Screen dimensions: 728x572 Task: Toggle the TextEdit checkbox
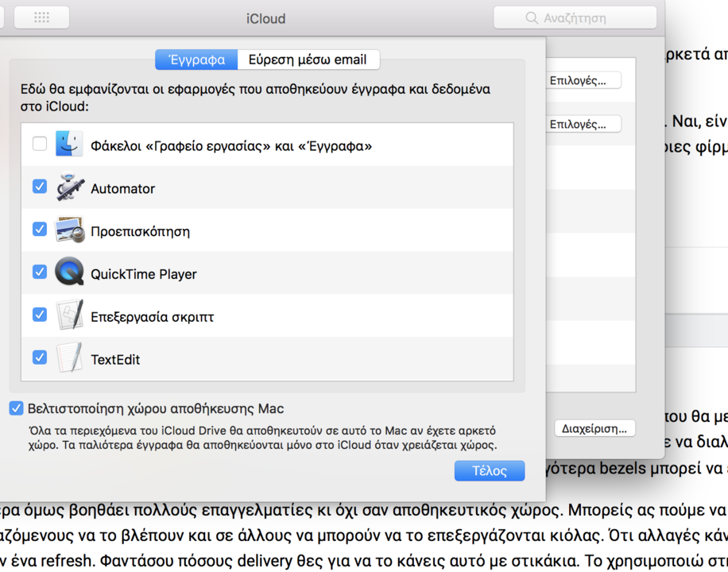pyautogui.click(x=40, y=357)
